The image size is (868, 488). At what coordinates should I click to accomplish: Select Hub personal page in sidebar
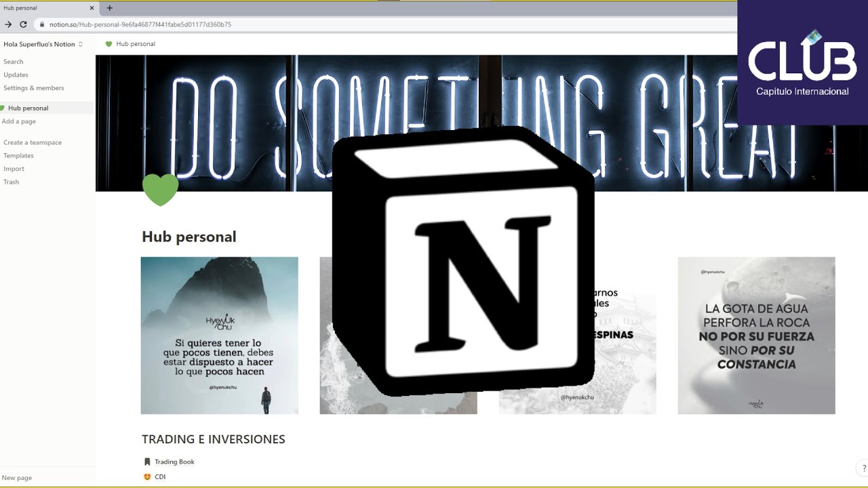coord(47,108)
